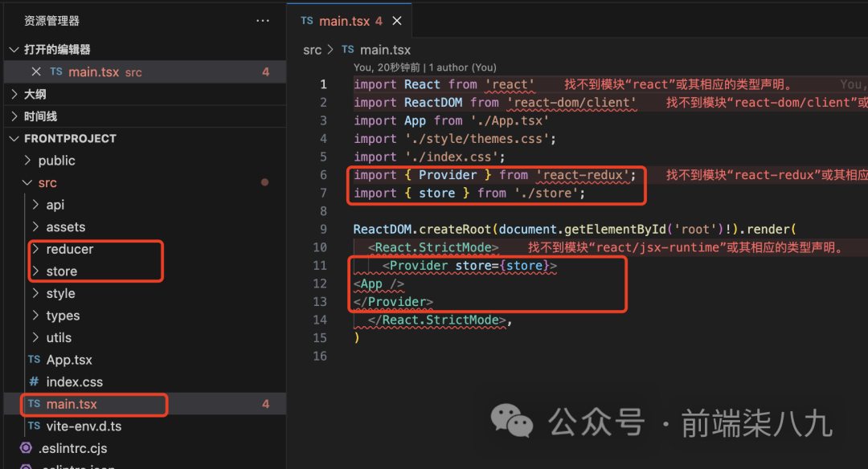Viewport: 868px width, 469px height.
Task: Expand the reducer folder
Action: (36, 249)
